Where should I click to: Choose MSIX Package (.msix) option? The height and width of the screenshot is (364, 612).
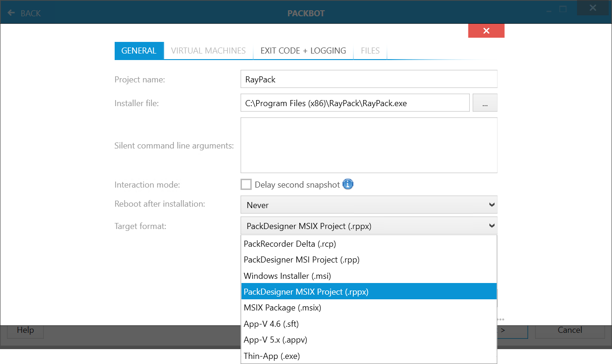[369, 308]
